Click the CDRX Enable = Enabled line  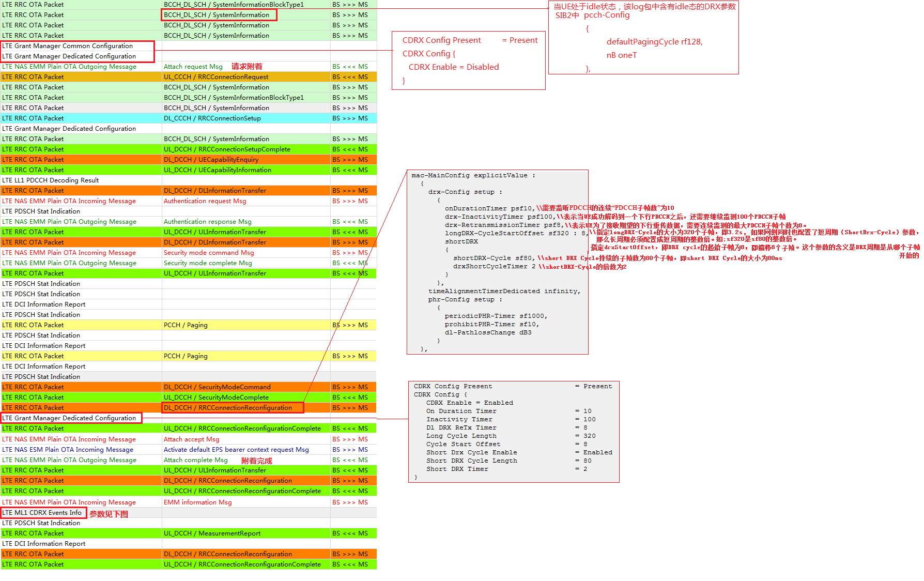coord(470,403)
